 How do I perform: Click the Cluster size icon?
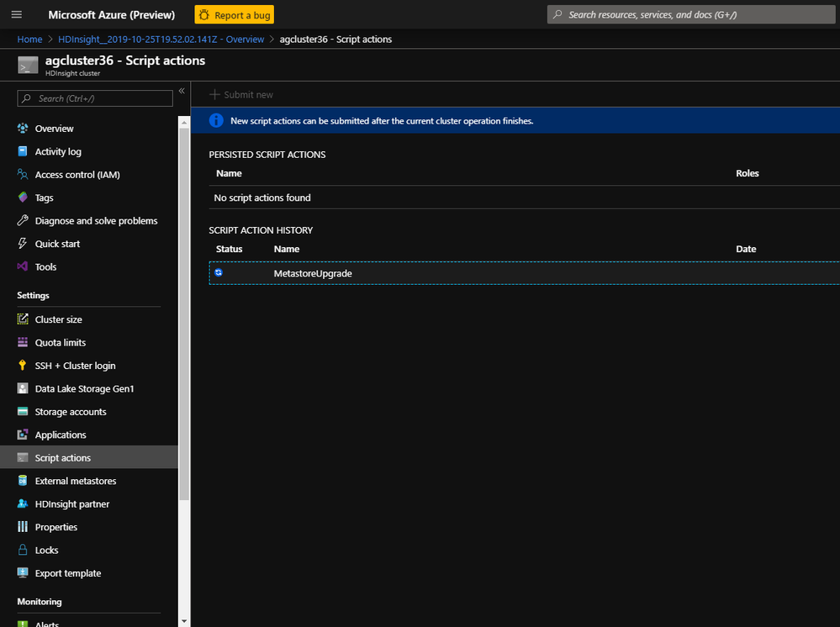tap(23, 319)
